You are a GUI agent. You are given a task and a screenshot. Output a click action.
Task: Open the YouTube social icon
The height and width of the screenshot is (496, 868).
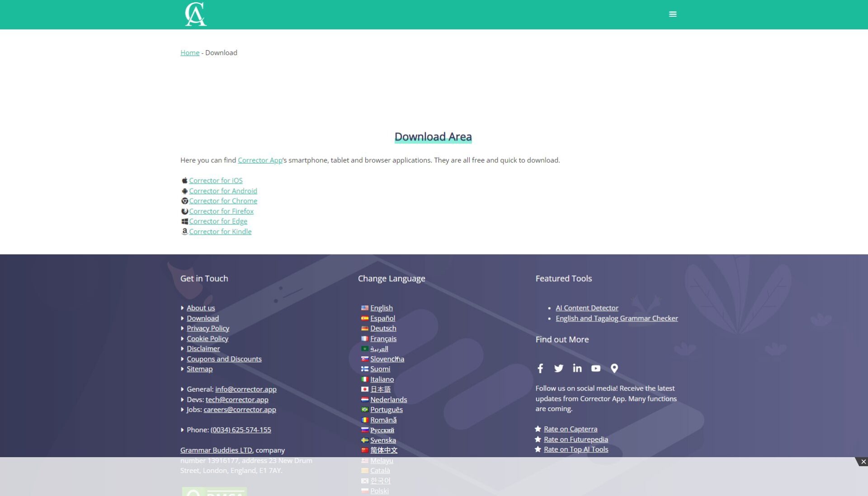[x=596, y=368]
